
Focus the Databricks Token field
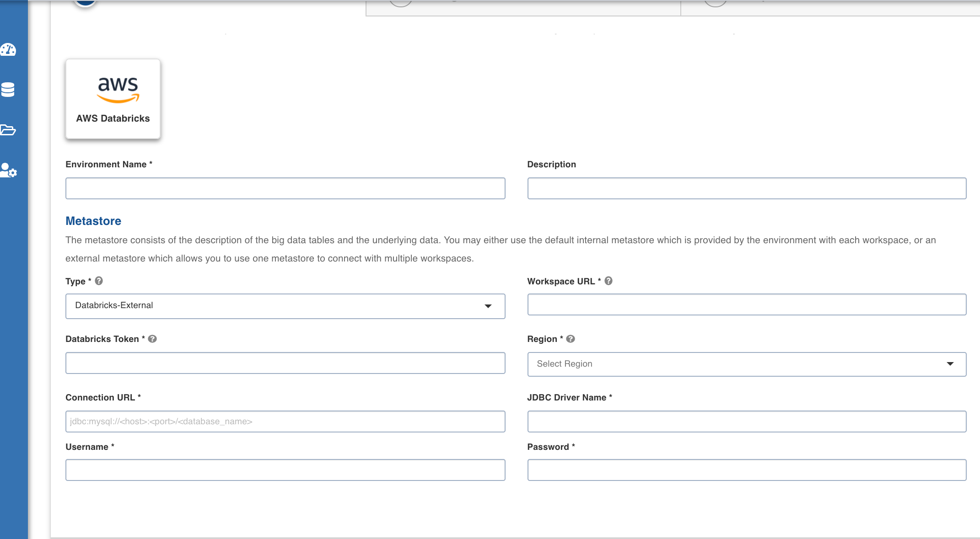pyautogui.click(x=285, y=363)
